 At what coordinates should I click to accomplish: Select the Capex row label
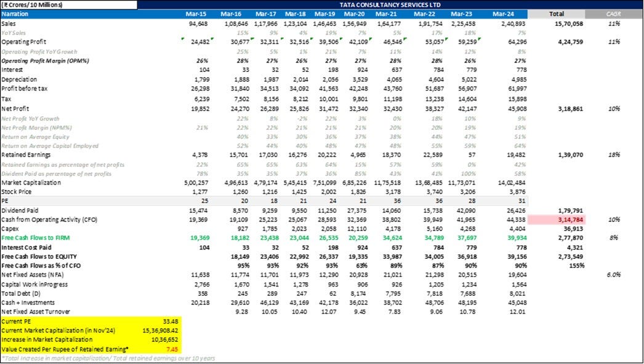(x=9, y=229)
